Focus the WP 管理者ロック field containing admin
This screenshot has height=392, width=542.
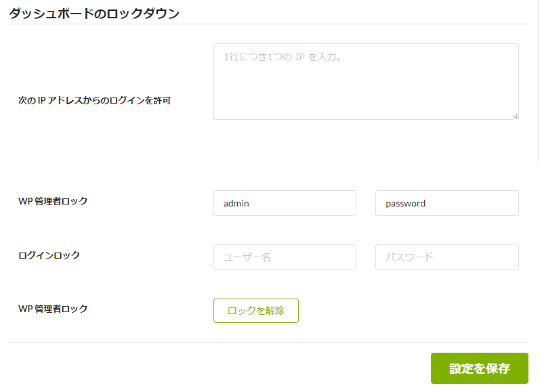285,203
